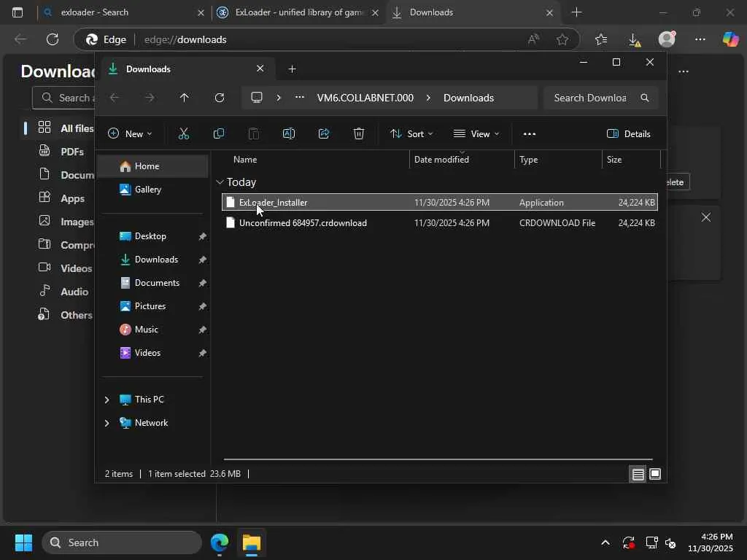Click the Rename icon in Explorer toolbar
The width and height of the screenshot is (747, 560).
pos(289,134)
